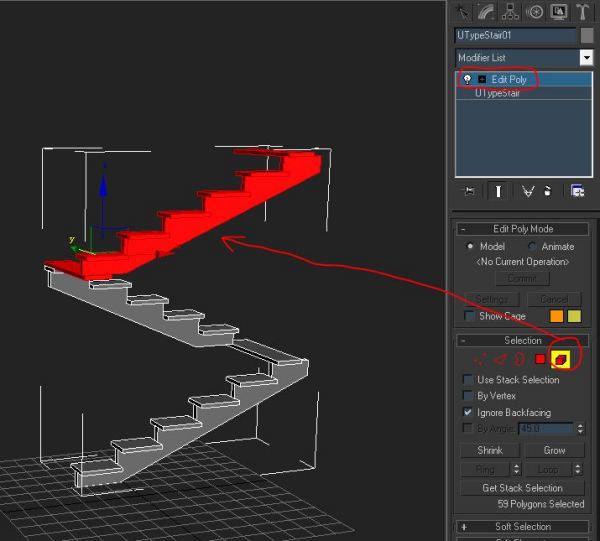The height and width of the screenshot is (541, 600).
Task: Click the Settings button
Action: pos(492,299)
